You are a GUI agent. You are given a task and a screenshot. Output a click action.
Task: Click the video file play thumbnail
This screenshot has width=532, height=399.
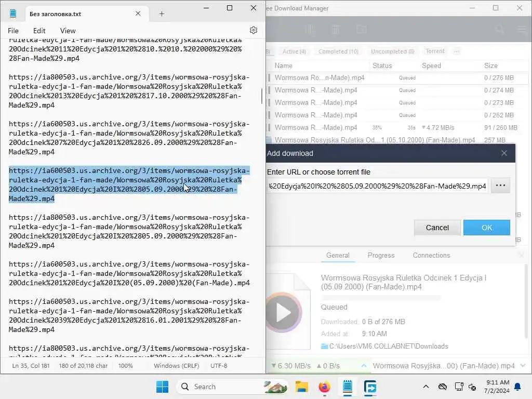coord(284,312)
